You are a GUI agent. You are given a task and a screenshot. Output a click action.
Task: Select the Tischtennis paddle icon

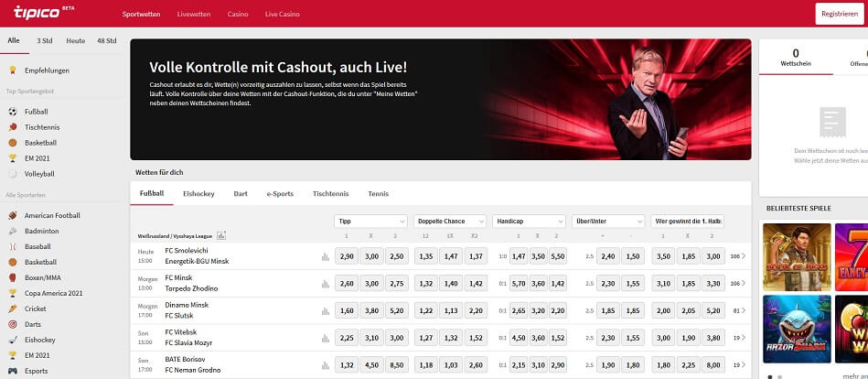pyautogui.click(x=13, y=127)
